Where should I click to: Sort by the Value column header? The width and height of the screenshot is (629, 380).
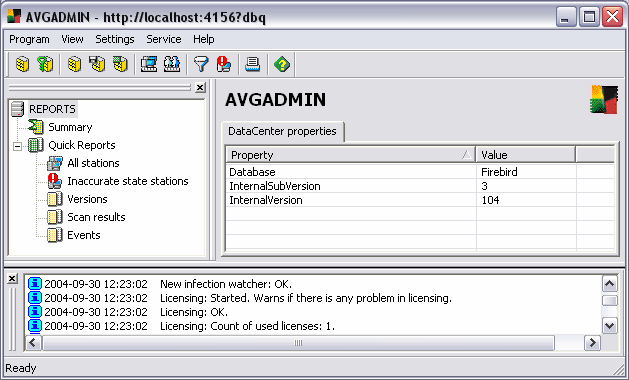coord(526,155)
